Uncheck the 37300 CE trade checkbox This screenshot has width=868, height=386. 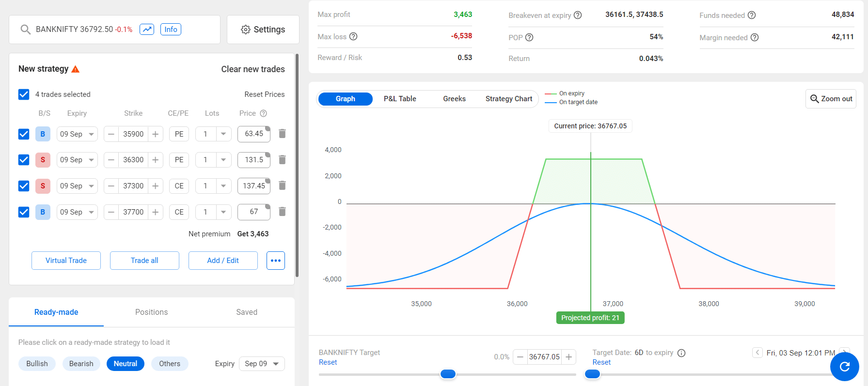(24, 186)
